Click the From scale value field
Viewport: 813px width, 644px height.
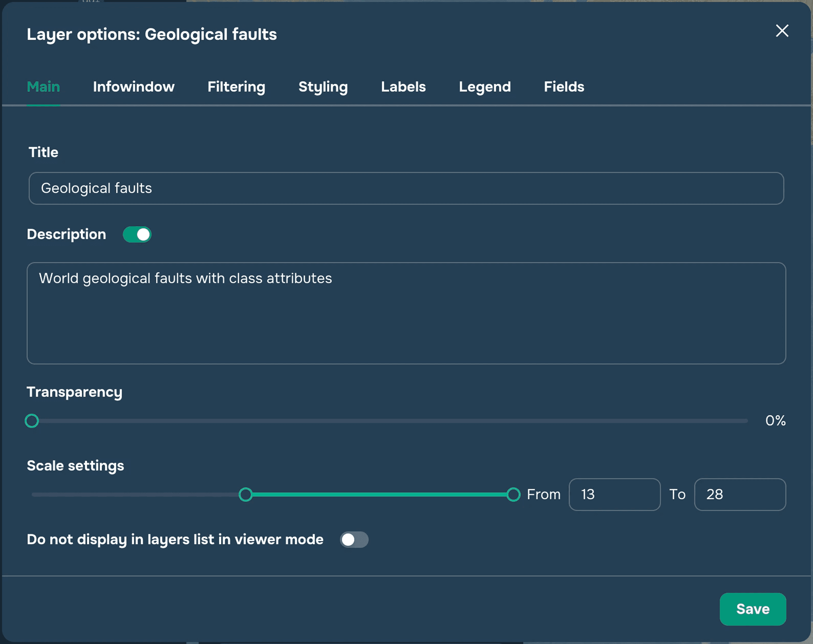coord(614,494)
